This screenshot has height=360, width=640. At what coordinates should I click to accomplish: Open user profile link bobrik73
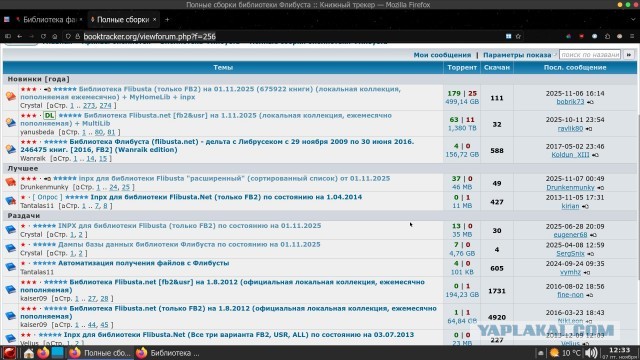coord(570,102)
